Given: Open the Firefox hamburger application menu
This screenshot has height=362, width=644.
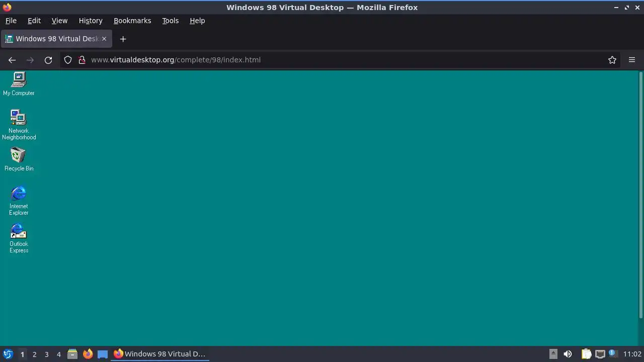Looking at the screenshot, I should [632, 60].
